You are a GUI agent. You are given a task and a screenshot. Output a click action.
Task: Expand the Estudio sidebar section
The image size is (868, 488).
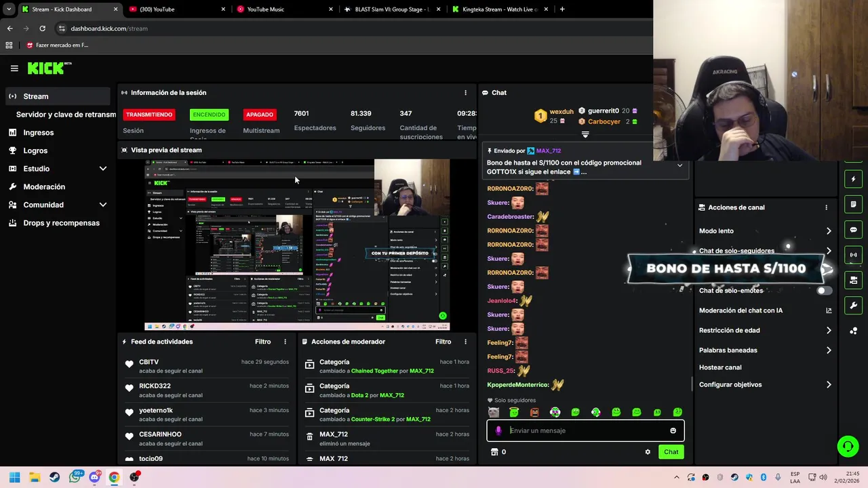(x=103, y=169)
